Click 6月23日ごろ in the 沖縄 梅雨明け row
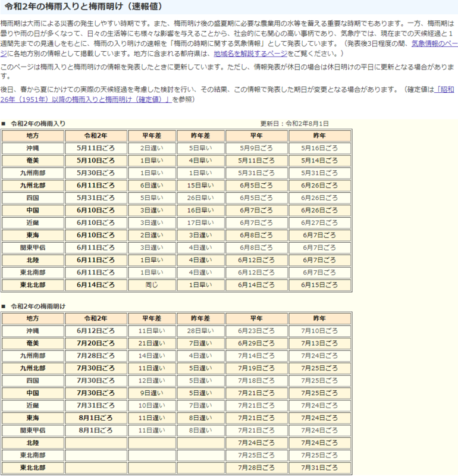Image resolution: width=458 pixels, height=476 pixels. pyautogui.click(x=256, y=331)
